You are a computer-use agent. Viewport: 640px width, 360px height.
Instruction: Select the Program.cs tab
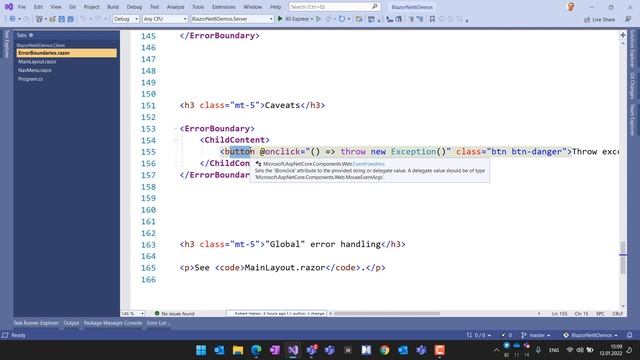click(30, 79)
